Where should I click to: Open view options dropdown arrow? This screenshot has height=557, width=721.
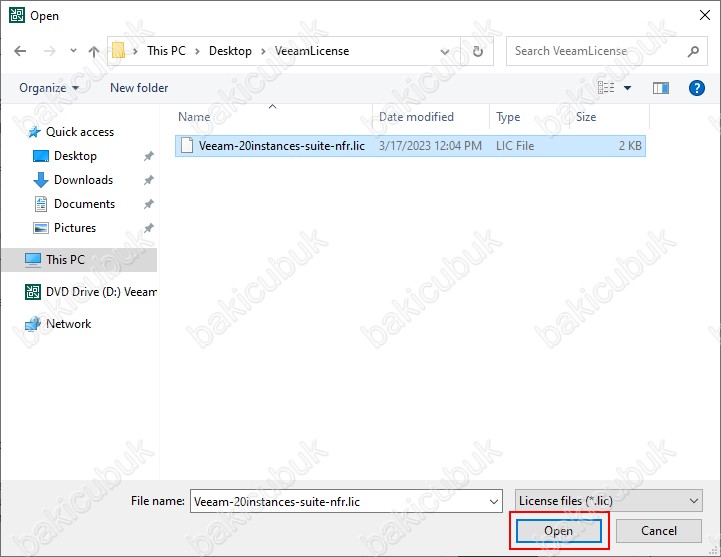[627, 88]
